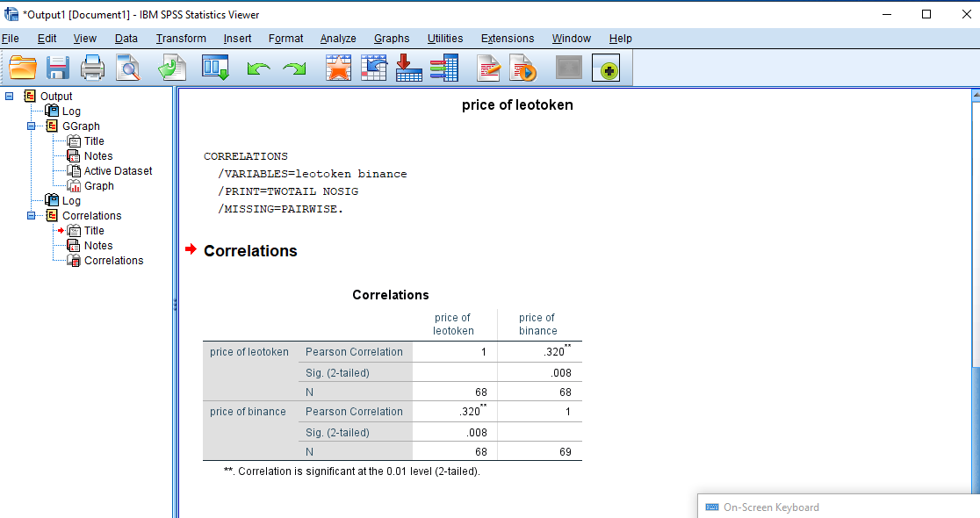Collapse the Correlations outline node
Image resolution: width=980 pixels, height=518 pixels.
click(31, 216)
